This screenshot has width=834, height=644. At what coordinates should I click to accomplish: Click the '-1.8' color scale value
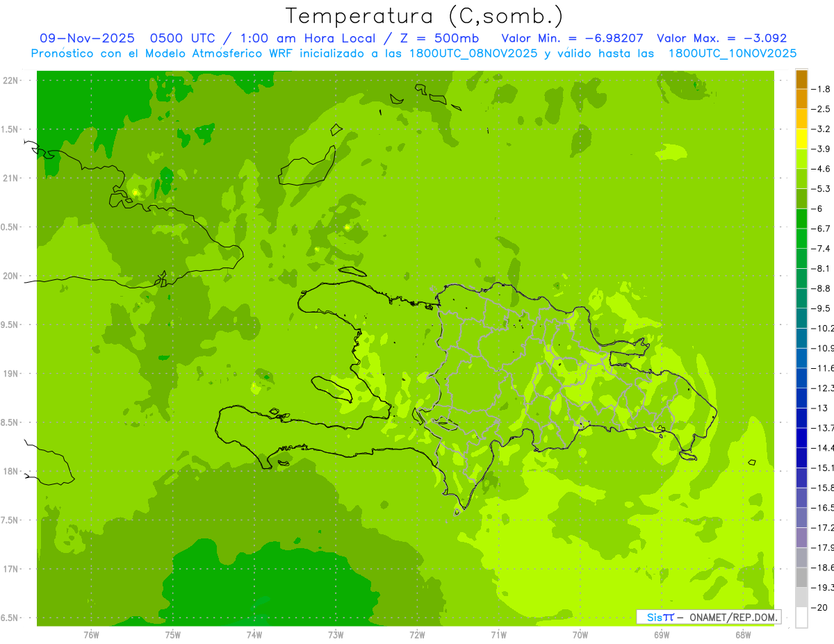tap(821, 89)
